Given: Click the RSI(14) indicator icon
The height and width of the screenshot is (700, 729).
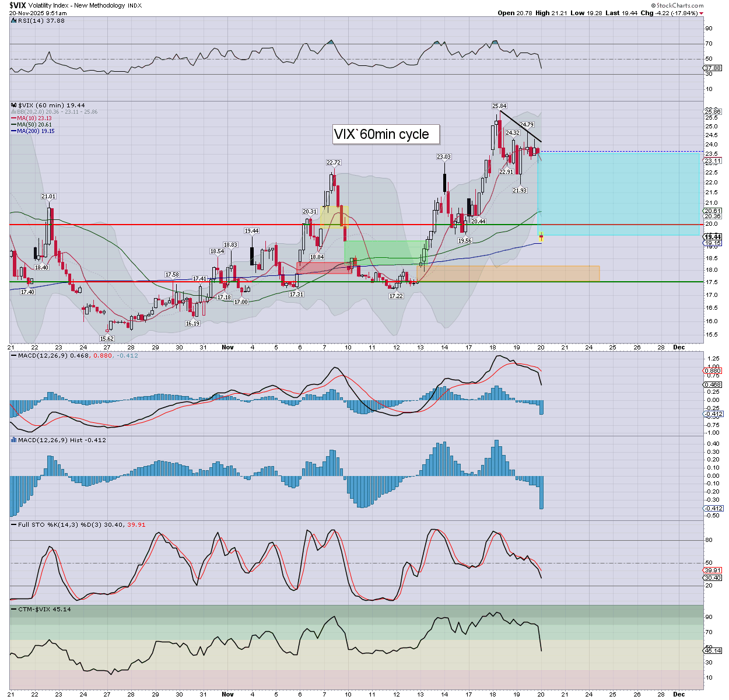Looking at the screenshot, I should coord(14,21).
